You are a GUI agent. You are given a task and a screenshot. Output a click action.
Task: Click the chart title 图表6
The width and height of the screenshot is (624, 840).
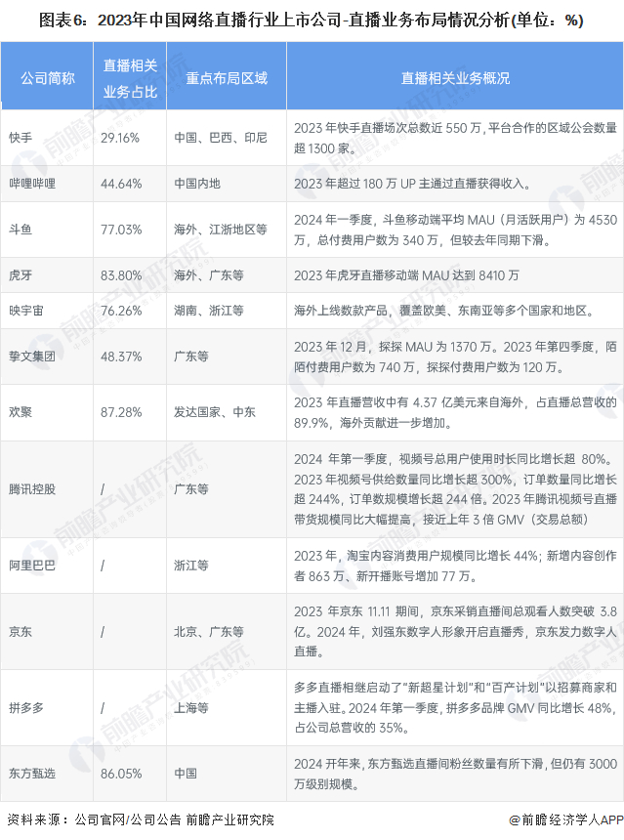311,21
